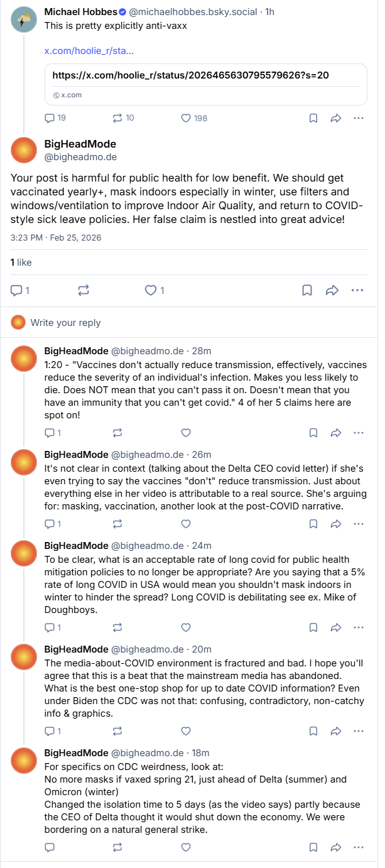Share the main BigHeadMode post

[332, 290]
